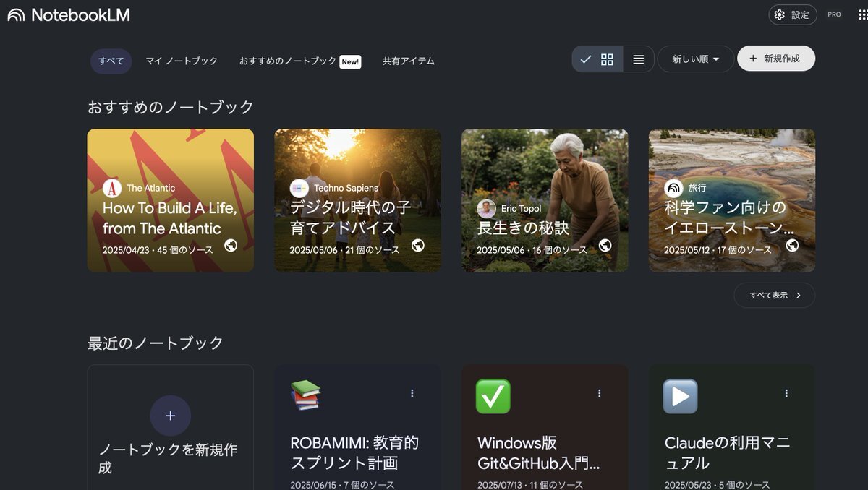
Task: Click 2025/05/12・17 個のソース text
Action: click(x=718, y=250)
